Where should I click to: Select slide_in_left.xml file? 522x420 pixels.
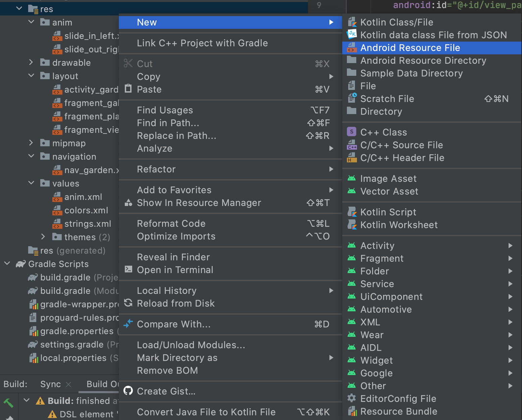click(x=91, y=36)
